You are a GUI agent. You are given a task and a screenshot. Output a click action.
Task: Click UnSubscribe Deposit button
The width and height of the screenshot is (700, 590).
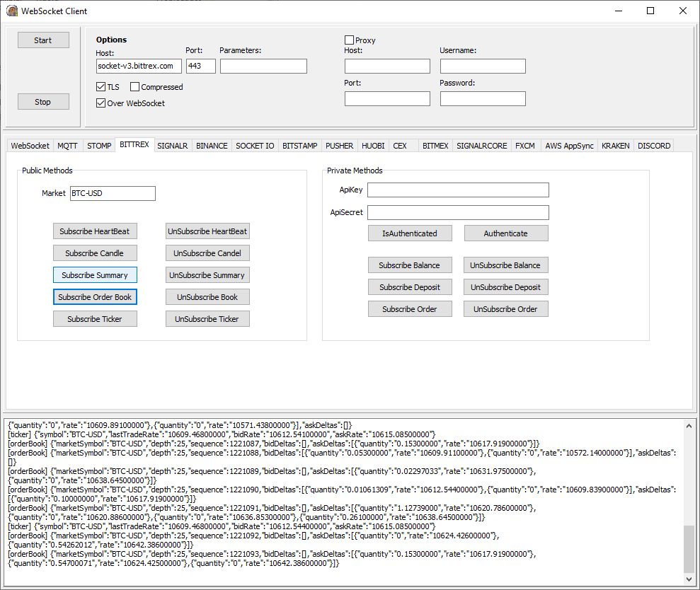(506, 287)
